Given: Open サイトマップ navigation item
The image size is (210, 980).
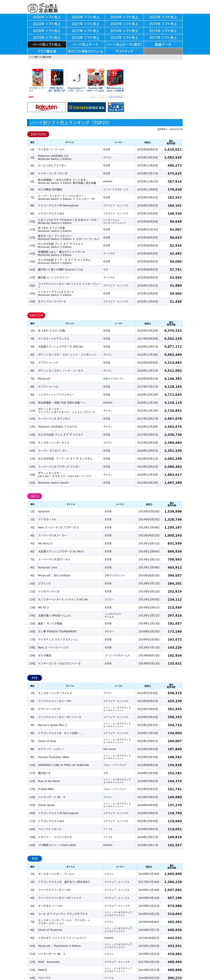Looking at the screenshot, I should (x=124, y=51).
